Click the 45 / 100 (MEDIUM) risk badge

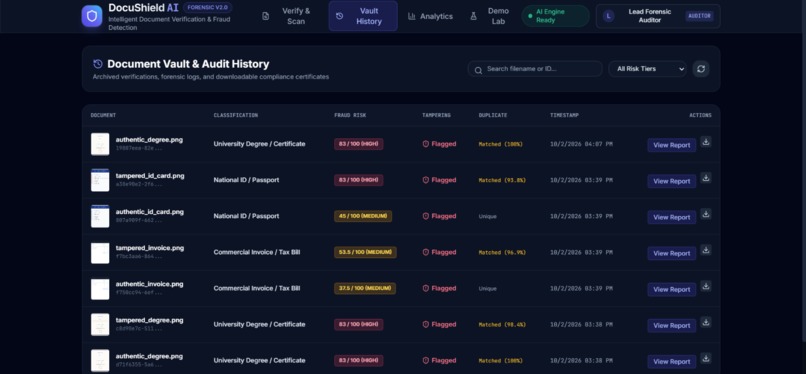tap(363, 216)
